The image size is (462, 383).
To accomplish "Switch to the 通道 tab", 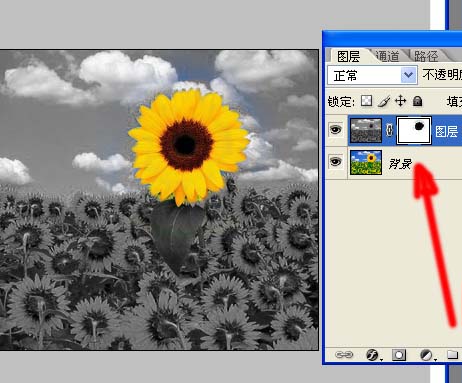I will 387,56.
